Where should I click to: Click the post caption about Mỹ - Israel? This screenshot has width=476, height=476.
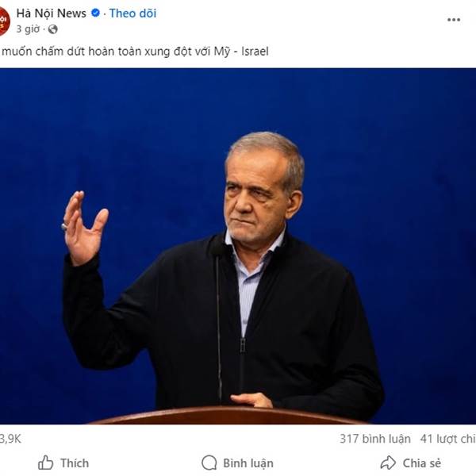click(x=135, y=51)
